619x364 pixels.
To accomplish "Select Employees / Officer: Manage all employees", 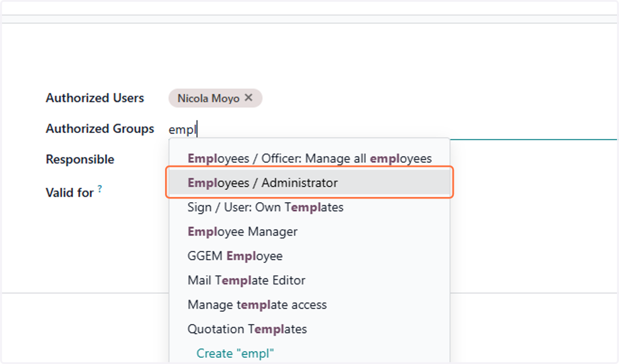I will pyautogui.click(x=309, y=158).
